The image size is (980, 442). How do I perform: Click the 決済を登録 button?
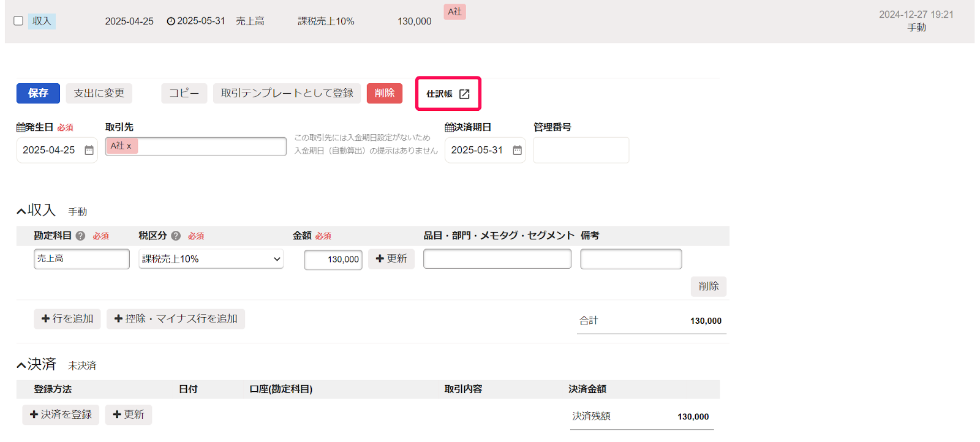click(61, 415)
